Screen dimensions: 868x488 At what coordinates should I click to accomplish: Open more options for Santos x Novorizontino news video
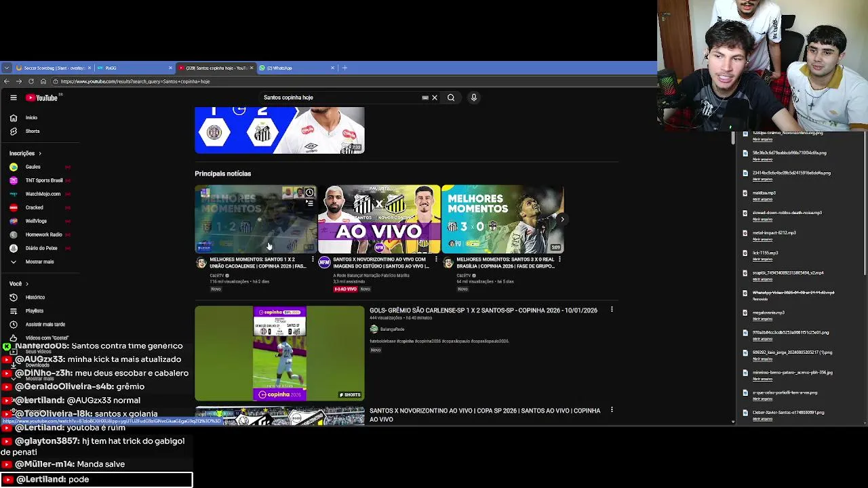click(436, 260)
